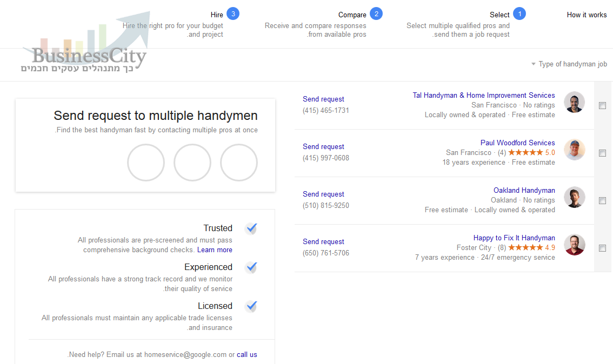
Task: Click Tal Handyman profile photo
Action: [x=574, y=102]
